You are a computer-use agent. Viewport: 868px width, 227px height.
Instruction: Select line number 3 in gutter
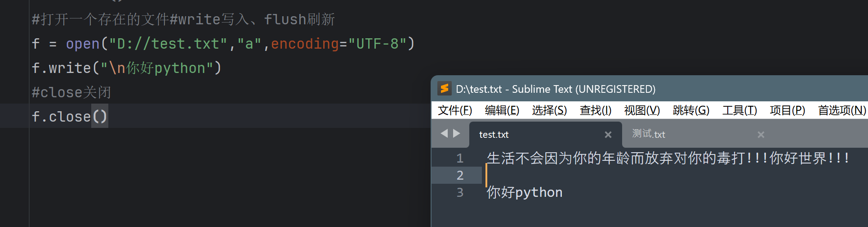[x=459, y=192]
